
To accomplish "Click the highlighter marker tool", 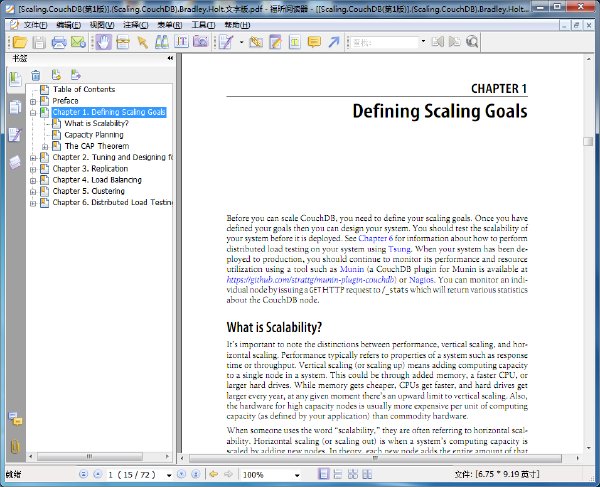I will click(256, 42).
